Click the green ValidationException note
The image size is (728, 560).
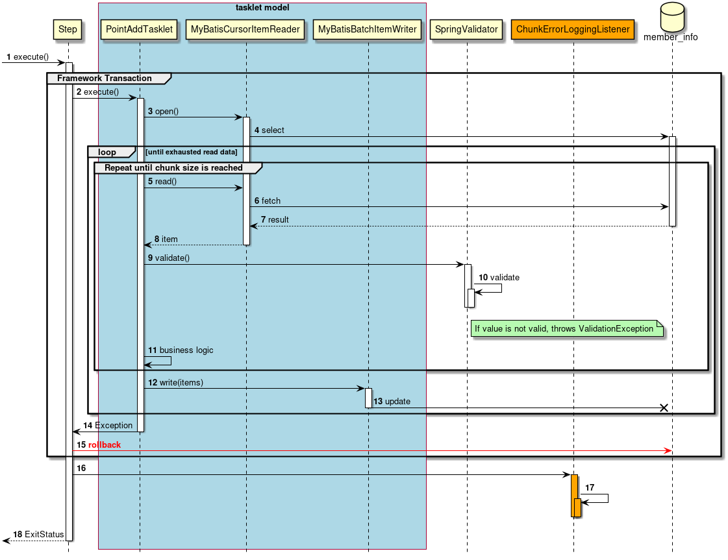567,328
